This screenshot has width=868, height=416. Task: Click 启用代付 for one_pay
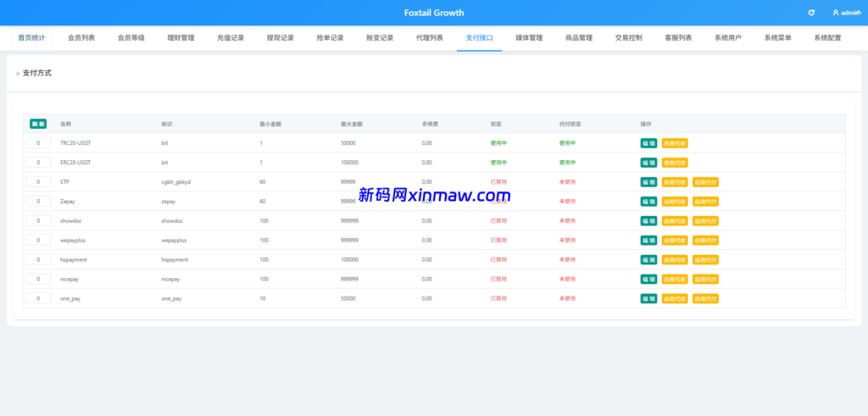click(x=706, y=298)
